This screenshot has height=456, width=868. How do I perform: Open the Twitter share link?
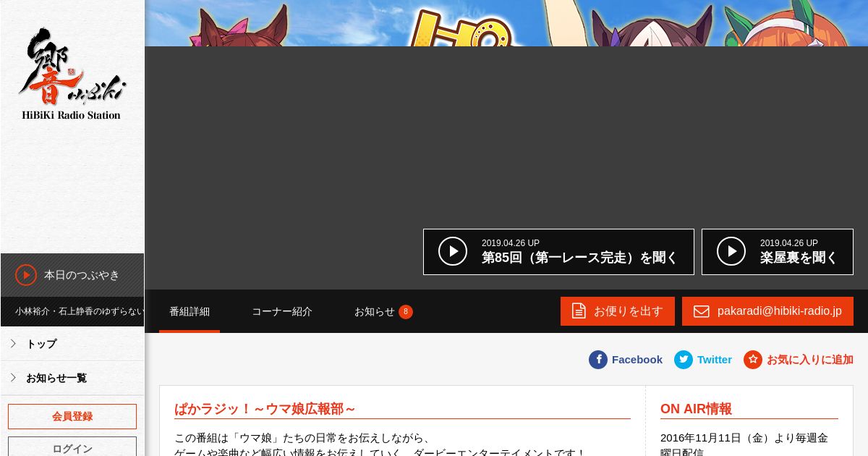point(703,360)
